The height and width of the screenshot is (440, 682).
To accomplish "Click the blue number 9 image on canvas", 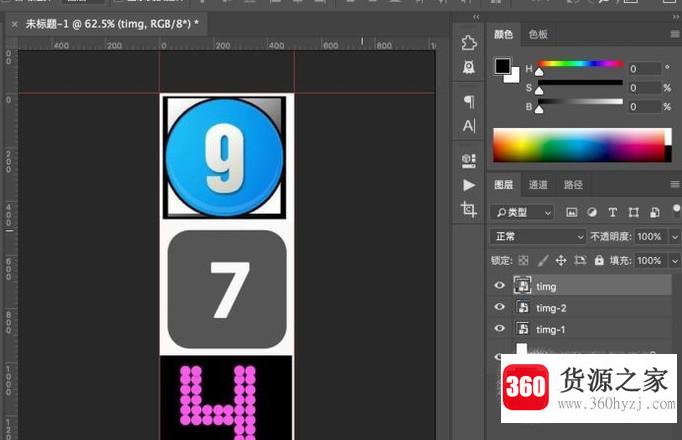I will pyautogui.click(x=224, y=157).
